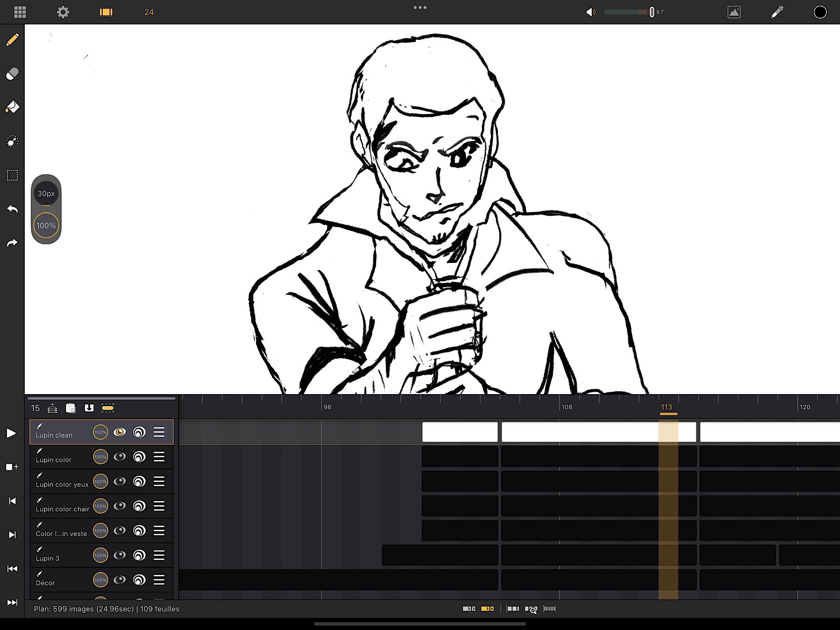Screen dimensions: 840x630
Task: Toggle visibility of Color l...in veste layer
Action: (120, 531)
